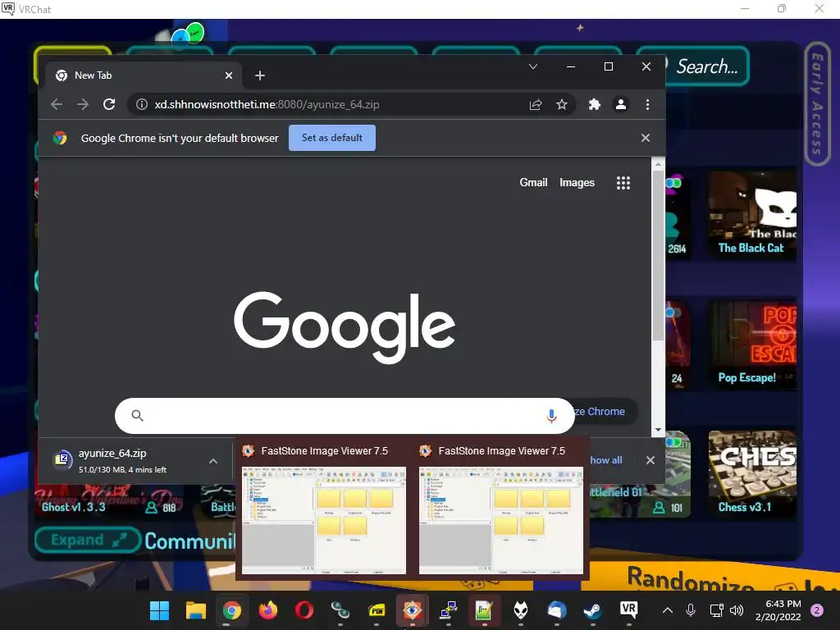Show hidden system tray icons

pos(668,610)
